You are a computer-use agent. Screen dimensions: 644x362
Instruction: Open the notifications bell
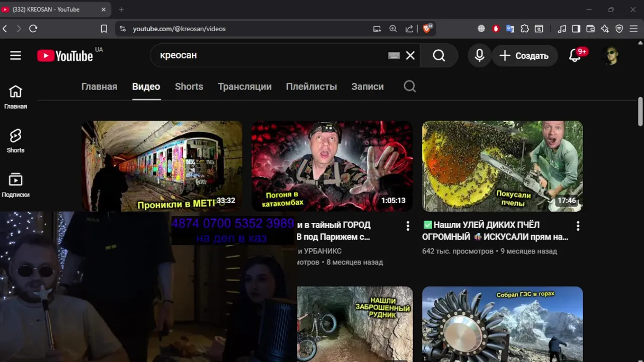575,56
